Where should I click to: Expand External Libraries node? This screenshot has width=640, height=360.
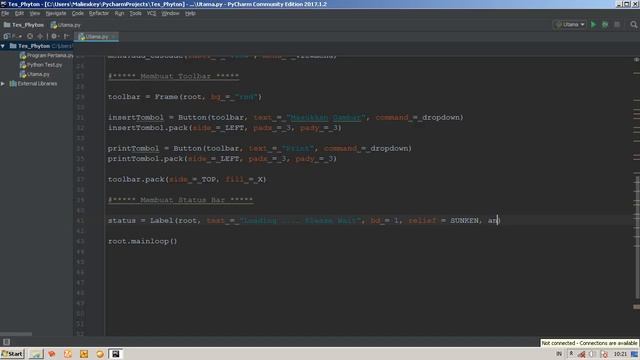pyautogui.click(x=3, y=84)
